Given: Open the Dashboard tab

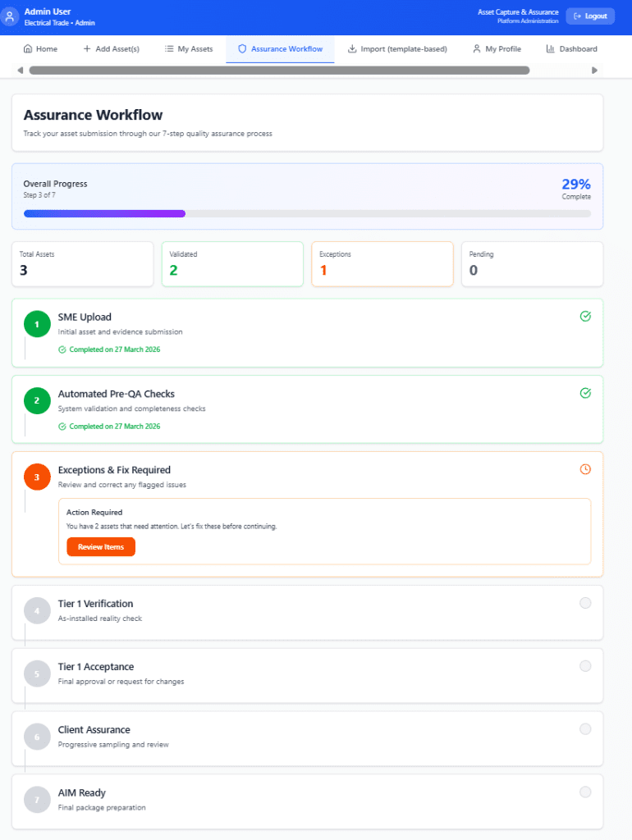Looking at the screenshot, I should (571, 48).
